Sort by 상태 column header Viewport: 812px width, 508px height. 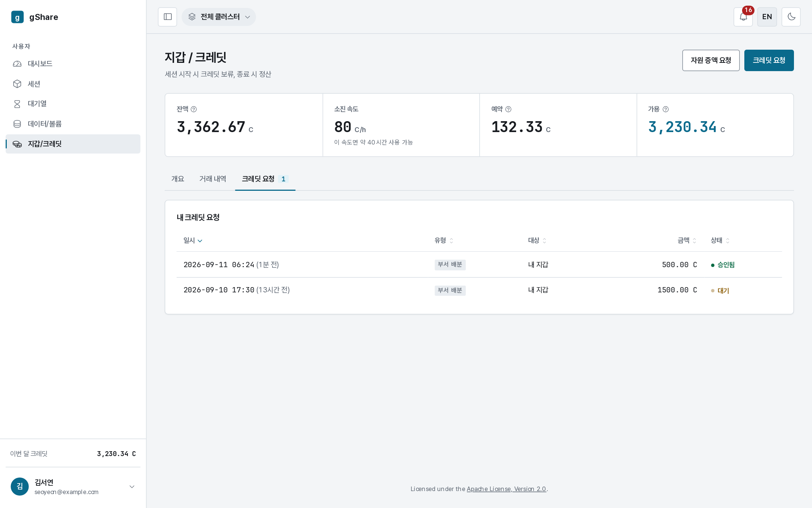720,240
